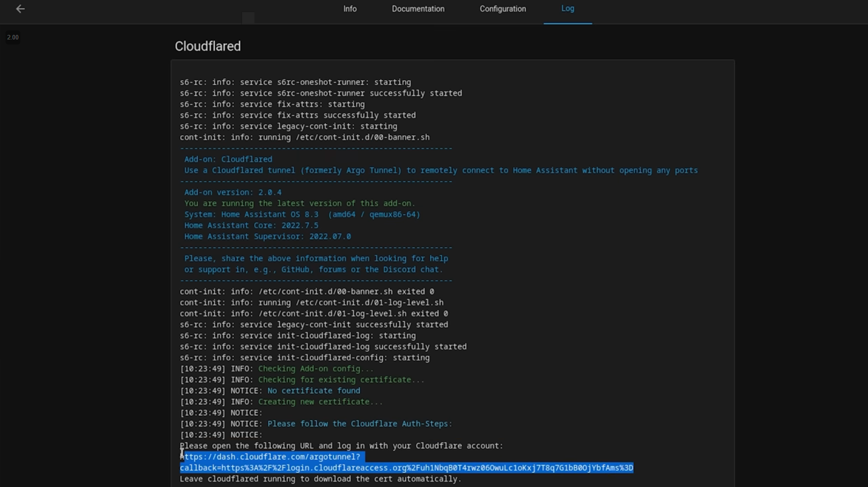Click 'service init-cloudflared-config: starting' line

(x=304, y=358)
